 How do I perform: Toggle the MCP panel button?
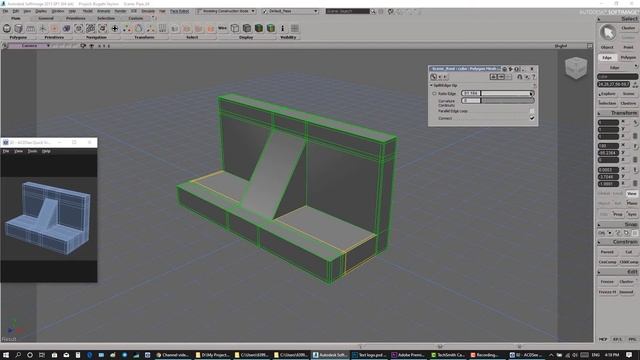click(x=603, y=339)
